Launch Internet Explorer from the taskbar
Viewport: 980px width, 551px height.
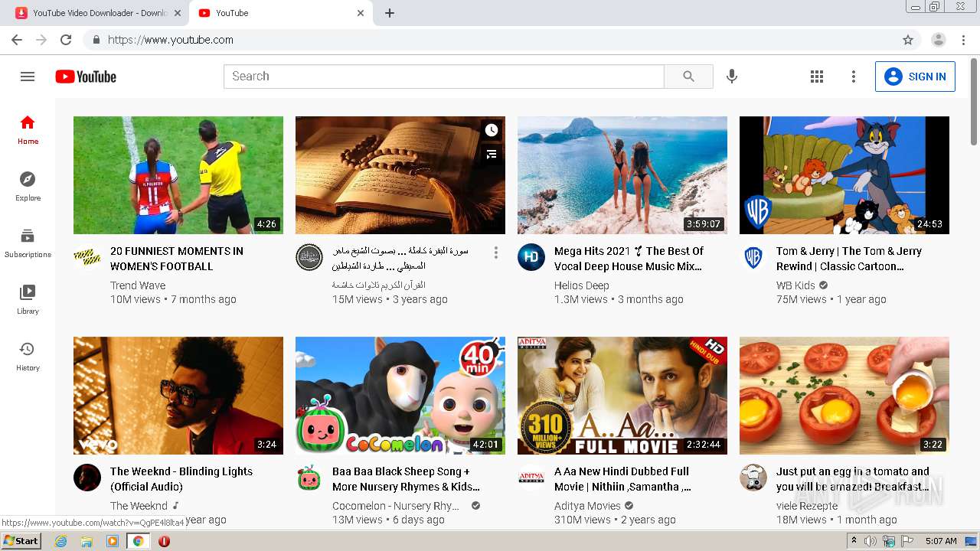click(x=61, y=541)
